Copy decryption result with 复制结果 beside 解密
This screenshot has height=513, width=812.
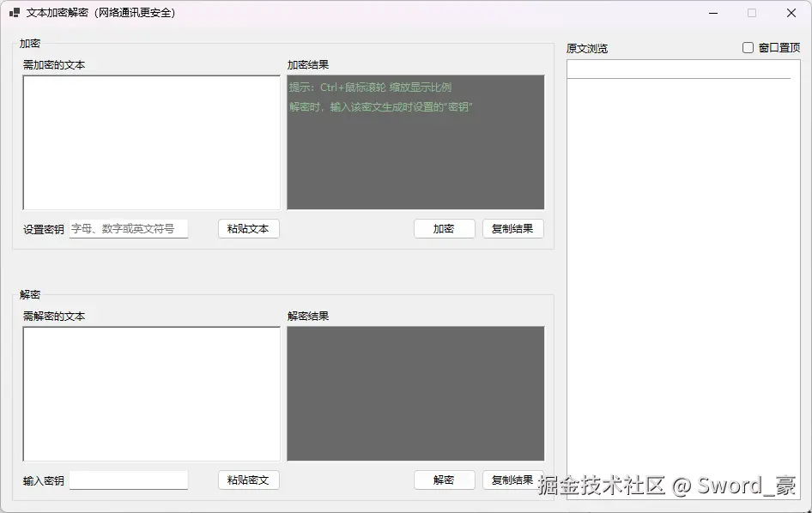click(x=513, y=480)
